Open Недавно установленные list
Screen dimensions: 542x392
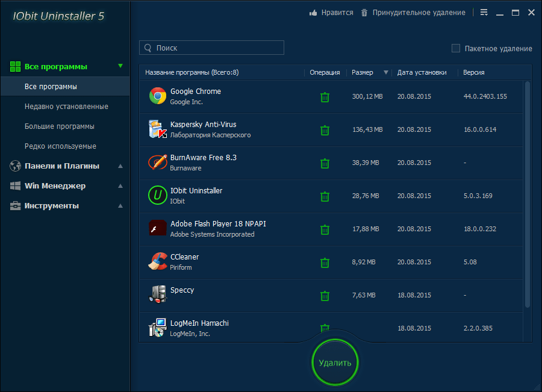coord(66,107)
